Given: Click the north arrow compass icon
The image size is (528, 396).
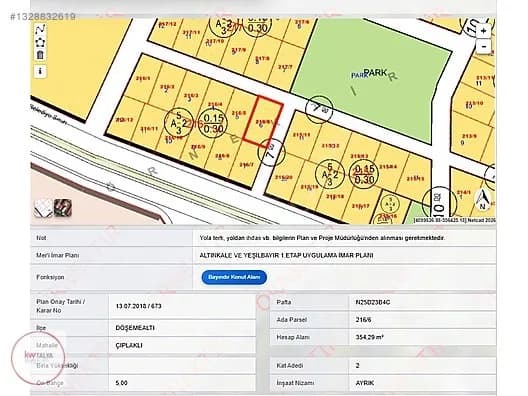Looking at the screenshot, I should click(482, 199).
